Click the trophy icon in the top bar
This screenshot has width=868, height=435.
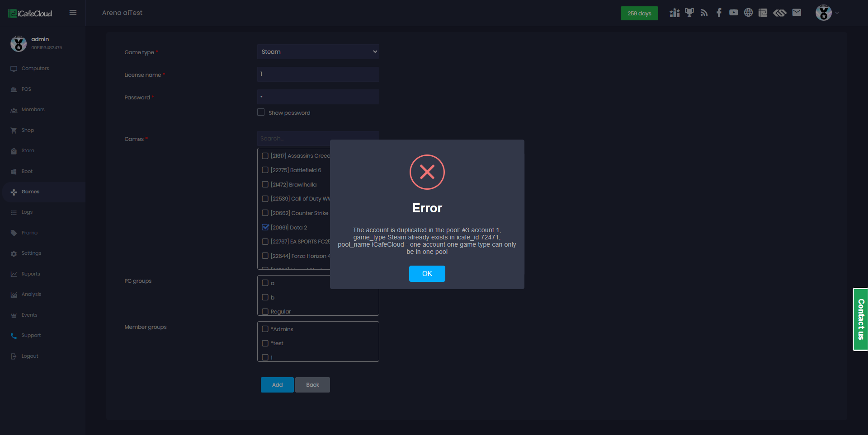[x=689, y=13]
